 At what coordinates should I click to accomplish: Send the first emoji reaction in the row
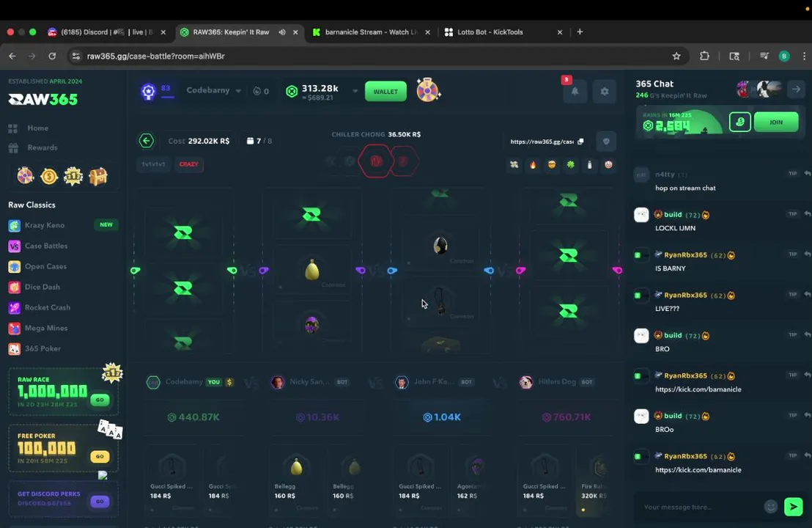[514, 165]
